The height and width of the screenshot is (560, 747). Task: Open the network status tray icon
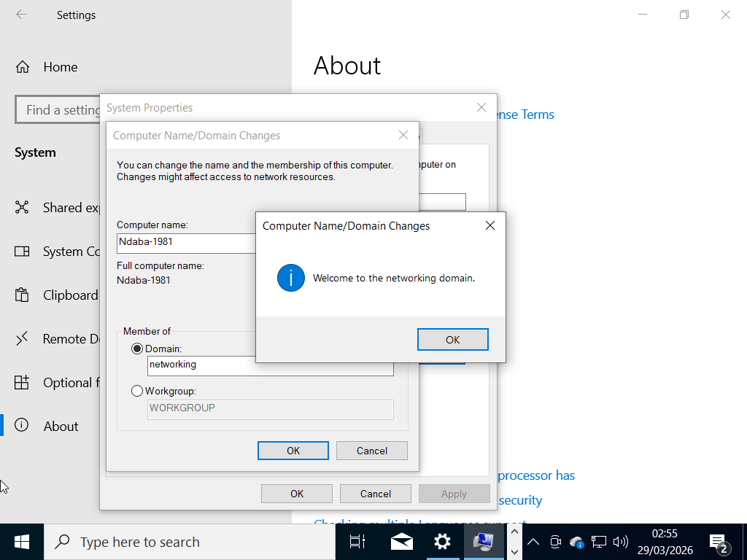pos(599,542)
